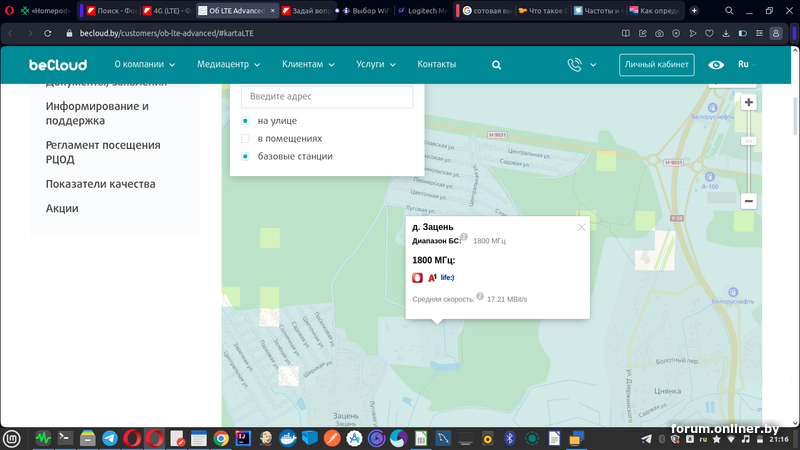Open the 'Контакты' page
The height and width of the screenshot is (450, 800).
[437, 64]
